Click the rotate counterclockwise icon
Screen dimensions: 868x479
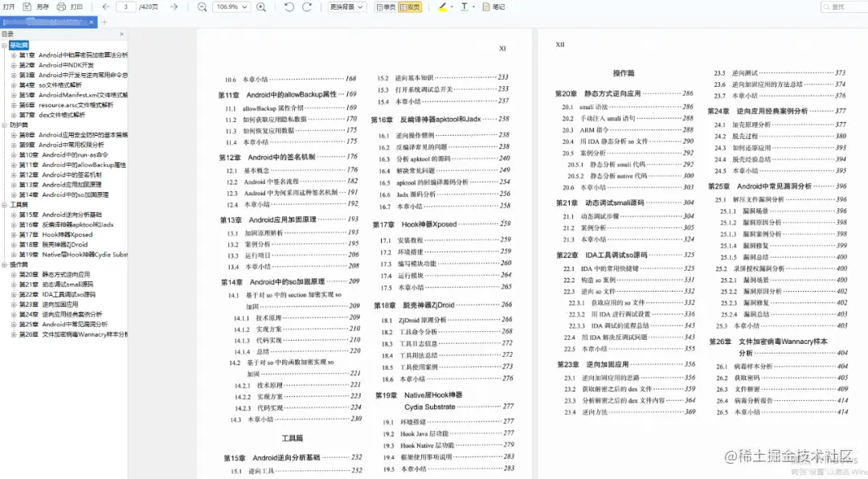289,6
